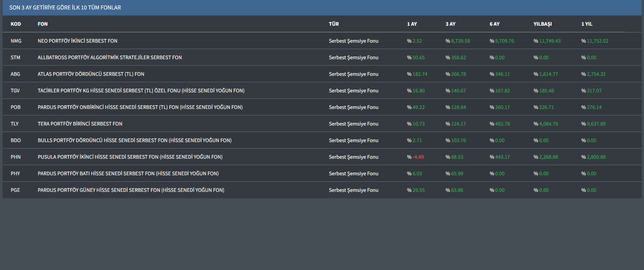Sort by the 1 AY column header

click(412, 24)
